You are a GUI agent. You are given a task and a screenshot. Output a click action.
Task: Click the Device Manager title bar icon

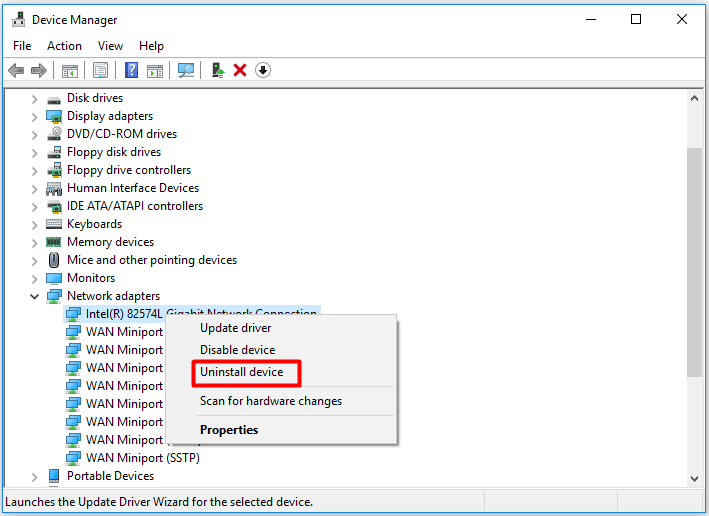coord(19,20)
